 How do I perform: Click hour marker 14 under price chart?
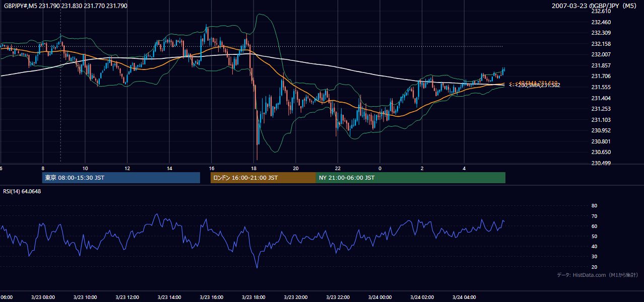pyautogui.click(x=169, y=169)
